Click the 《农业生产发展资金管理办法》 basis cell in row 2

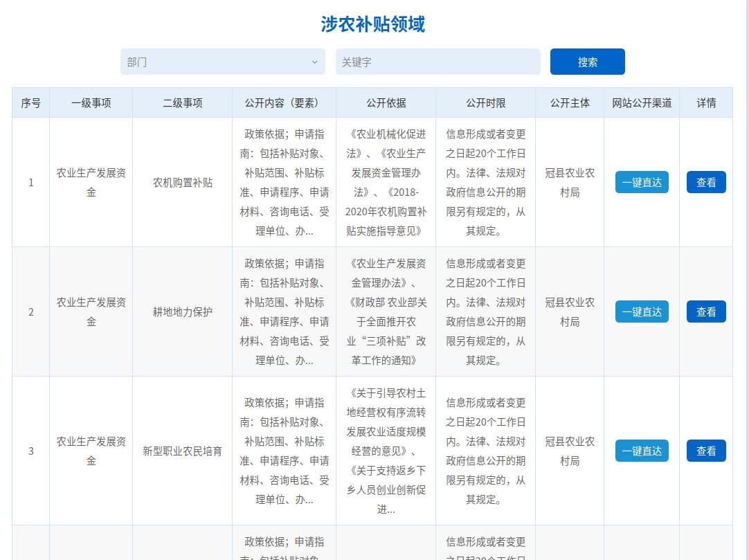386,312
